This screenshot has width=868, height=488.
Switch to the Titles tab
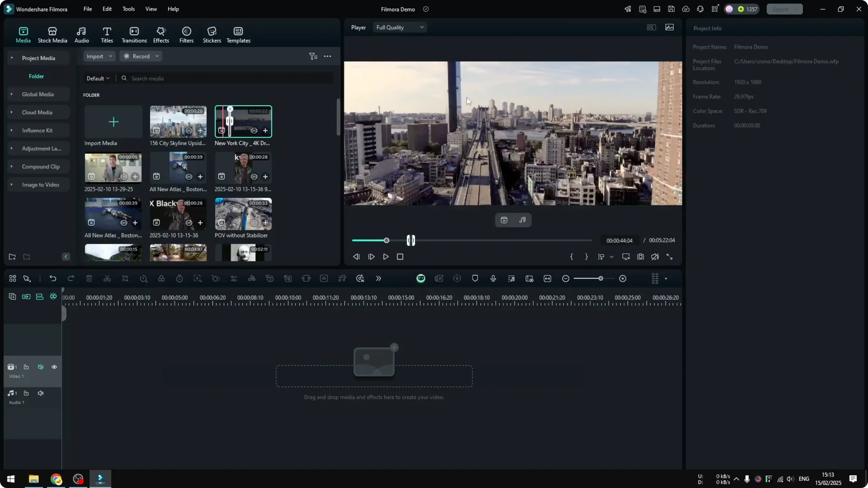[107, 35]
